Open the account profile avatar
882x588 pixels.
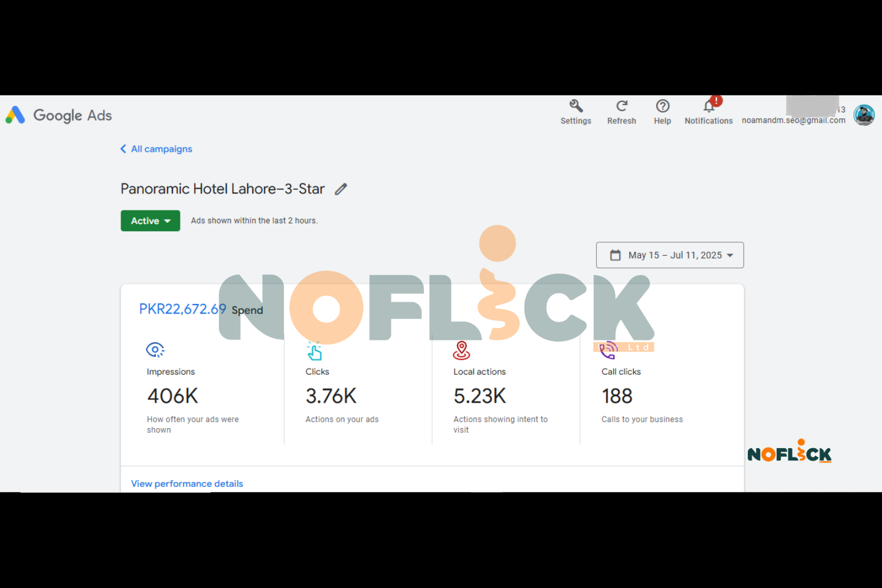tap(864, 115)
